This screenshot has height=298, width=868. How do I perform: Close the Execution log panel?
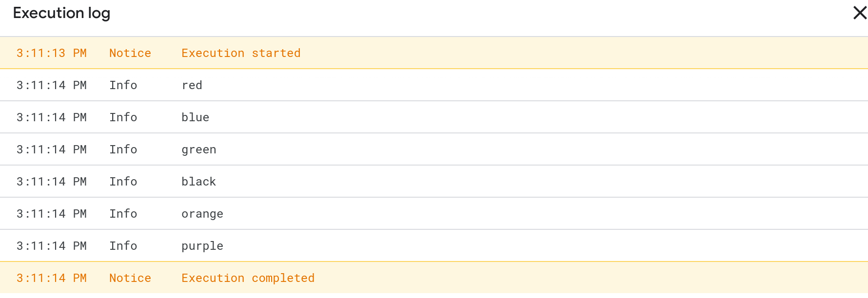click(859, 13)
